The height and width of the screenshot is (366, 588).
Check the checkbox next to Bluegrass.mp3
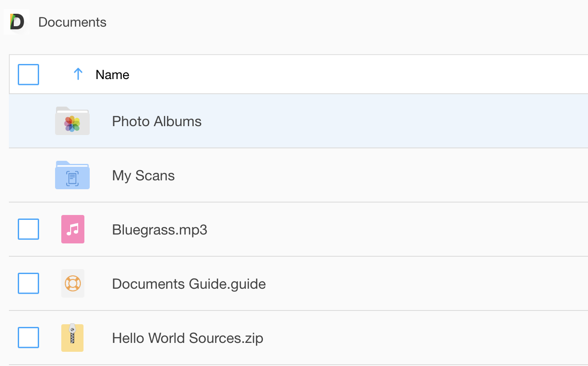pyautogui.click(x=28, y=229)
